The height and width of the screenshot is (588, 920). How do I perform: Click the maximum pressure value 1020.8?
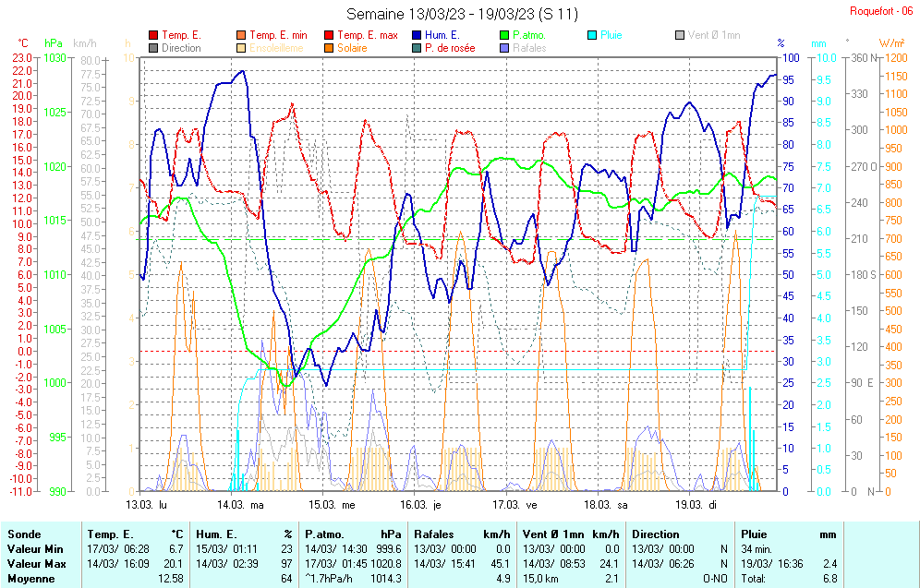click(x=385, y=564)
